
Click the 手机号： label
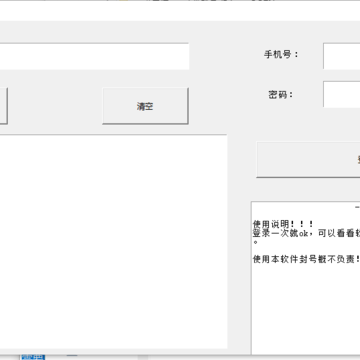click(x=281, y=54)
